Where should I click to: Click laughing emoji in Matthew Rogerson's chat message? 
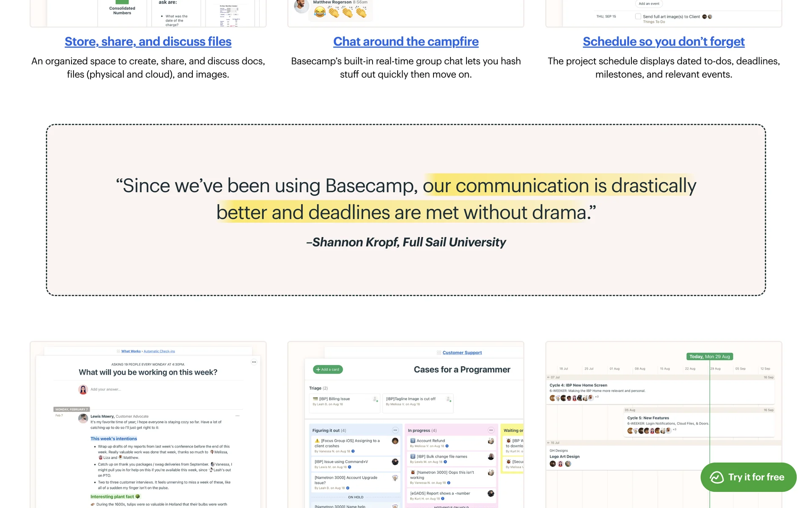point(320,12)
